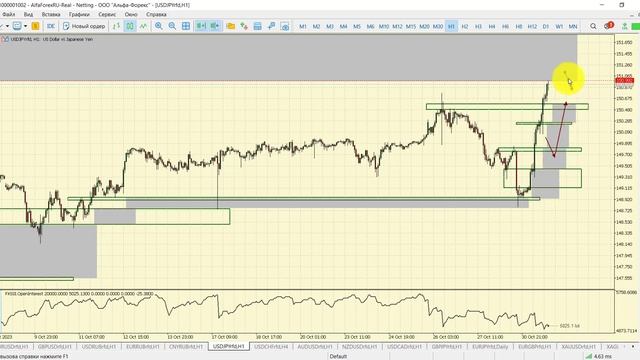This screenshot has height=360, width=640.
Task: Zoom out of the chart
Action: (172, 26)
